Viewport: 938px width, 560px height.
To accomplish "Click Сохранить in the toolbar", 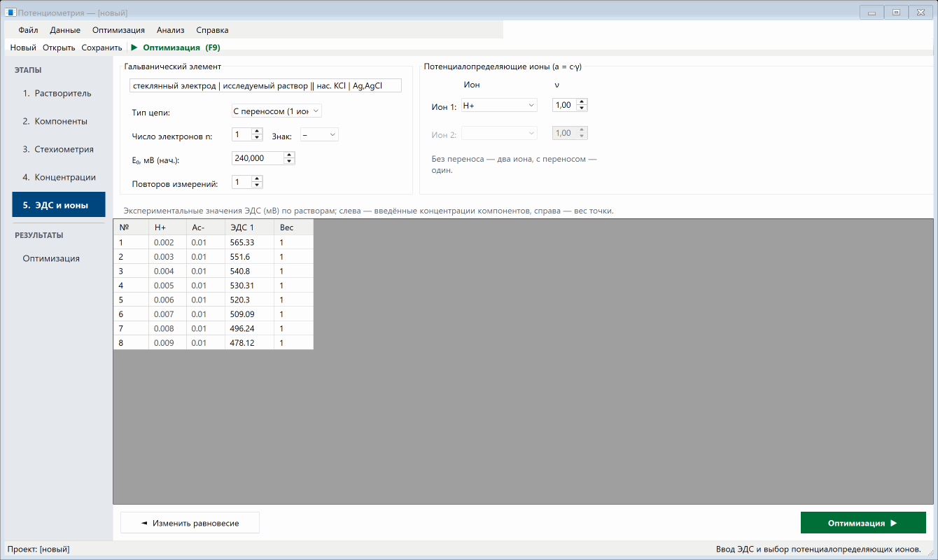I will [x=101, y=48].
